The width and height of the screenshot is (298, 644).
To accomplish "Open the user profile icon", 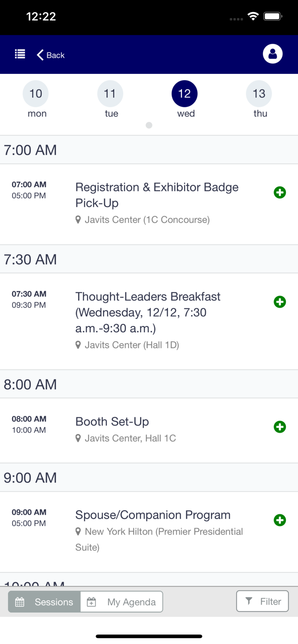I will (x=273, y=54).
